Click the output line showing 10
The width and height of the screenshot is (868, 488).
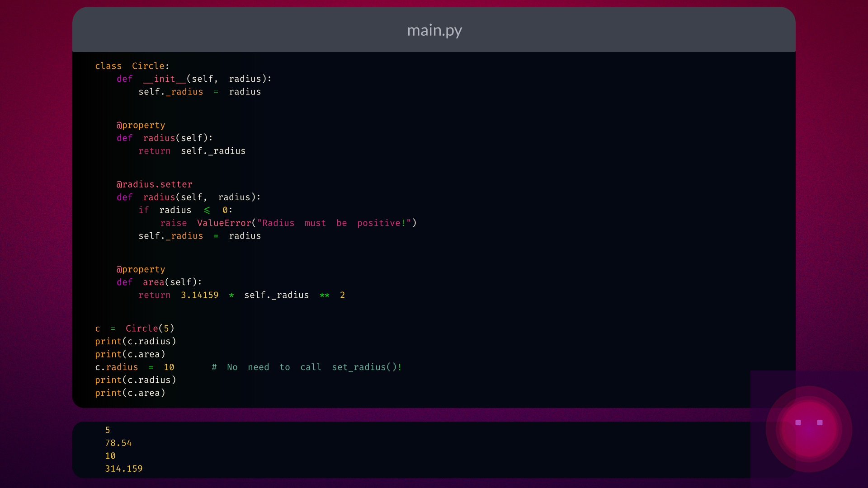pos(110,456)
